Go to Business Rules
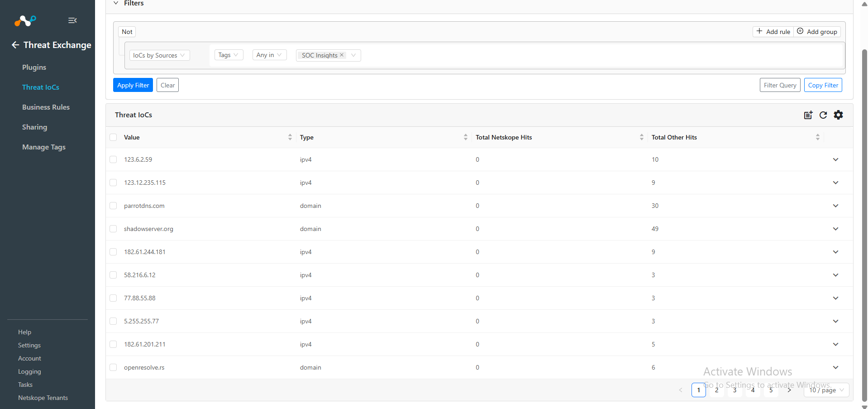868x409 pixels. pyautogui.click(x=46, y=107)
